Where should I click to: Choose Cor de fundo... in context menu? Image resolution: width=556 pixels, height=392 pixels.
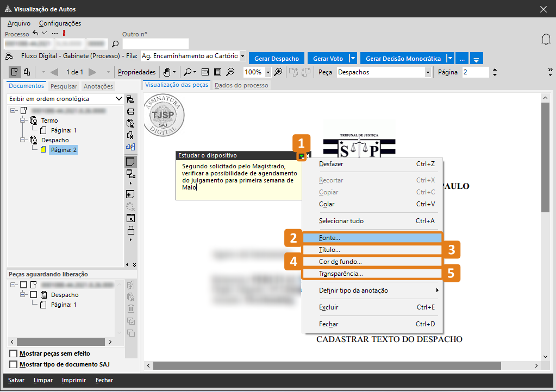(x=372, y=262)
